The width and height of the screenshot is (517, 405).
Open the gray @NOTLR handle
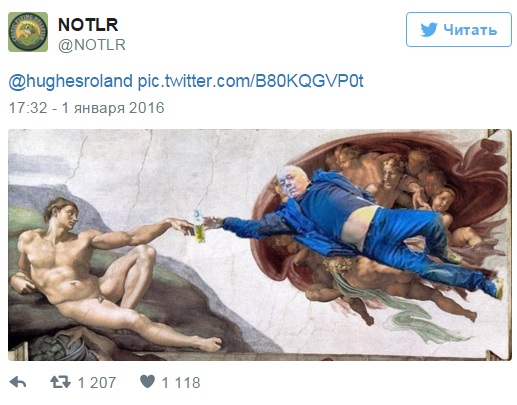click(92, 45)
